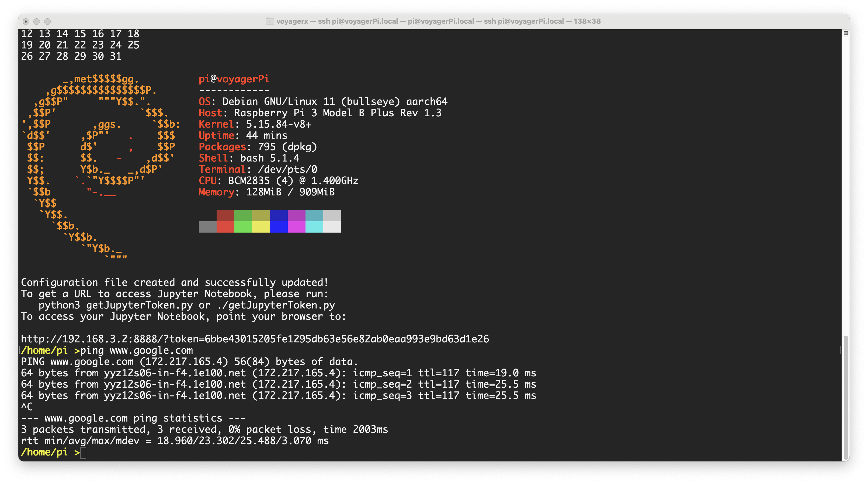The image size is (868, 484).
Task: Click the bright magenta color block
Action: point(297,227)
